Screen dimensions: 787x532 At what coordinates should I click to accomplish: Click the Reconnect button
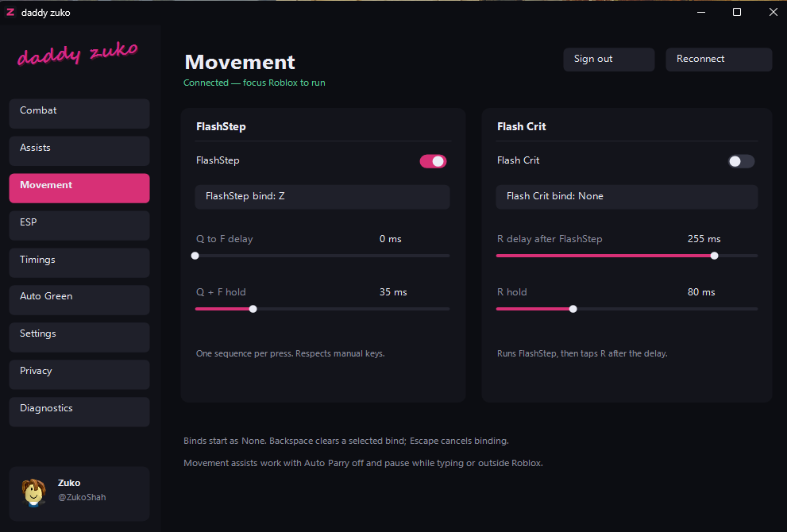click(x=719, y=60)
